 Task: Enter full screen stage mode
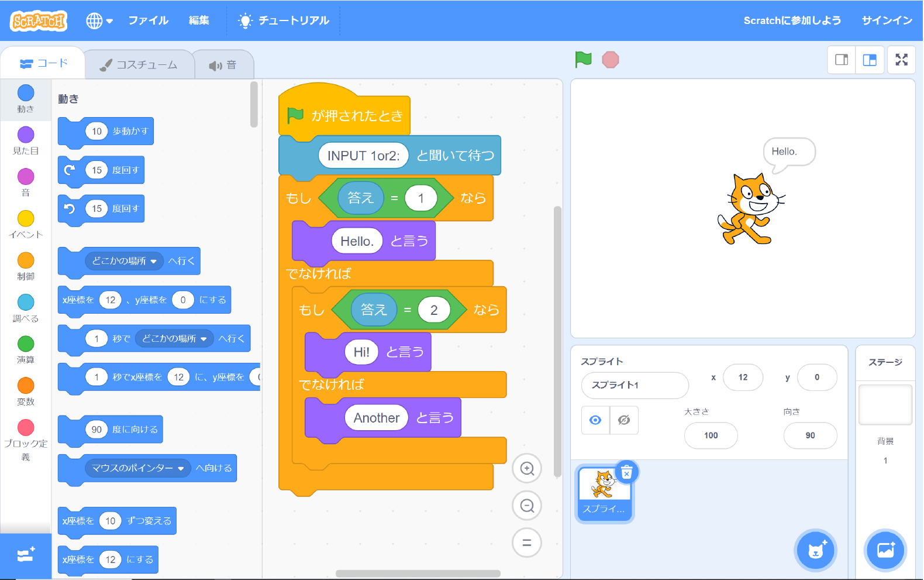(901, 60)
